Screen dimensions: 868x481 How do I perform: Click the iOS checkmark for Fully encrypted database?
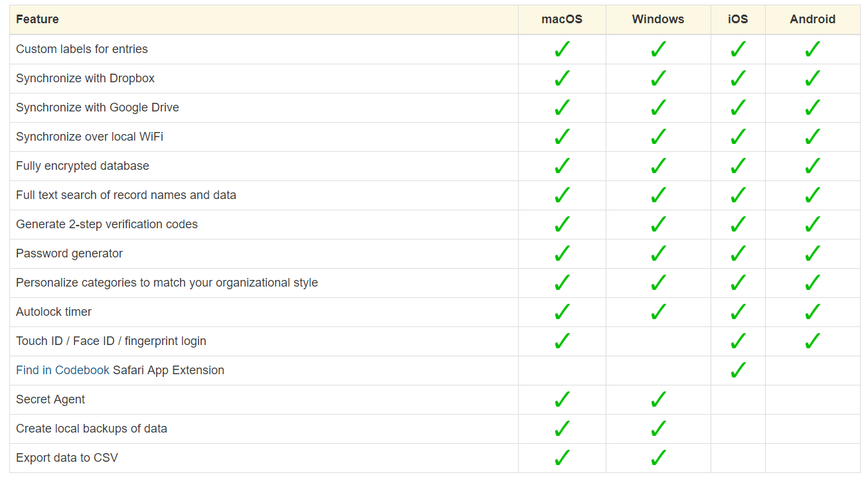(738, 166)
